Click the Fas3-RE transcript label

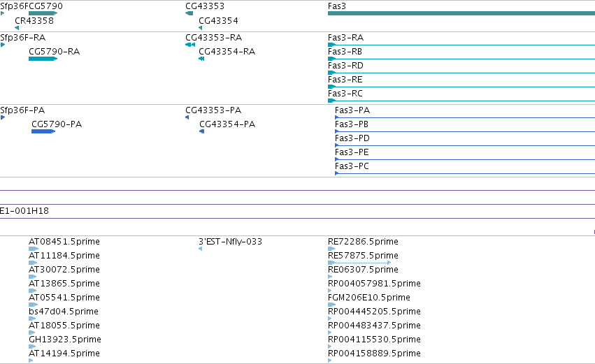(x=345, y=80)
